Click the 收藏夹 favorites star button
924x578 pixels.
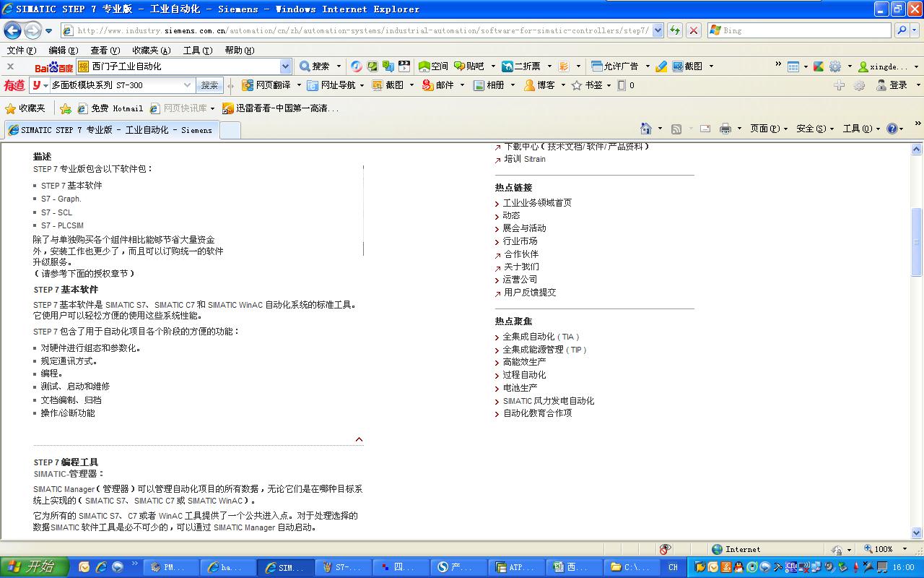pos(25,108)
